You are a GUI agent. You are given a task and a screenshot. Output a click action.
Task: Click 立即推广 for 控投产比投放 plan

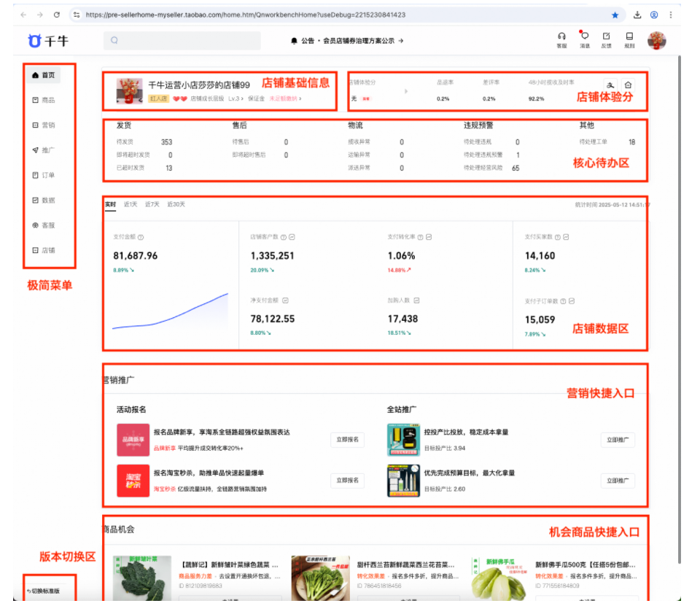click(618, 440)
